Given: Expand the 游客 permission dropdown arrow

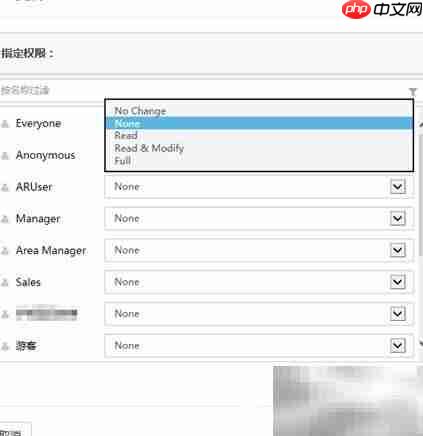Looking at the screenshot, I should [x=398, y=346].
